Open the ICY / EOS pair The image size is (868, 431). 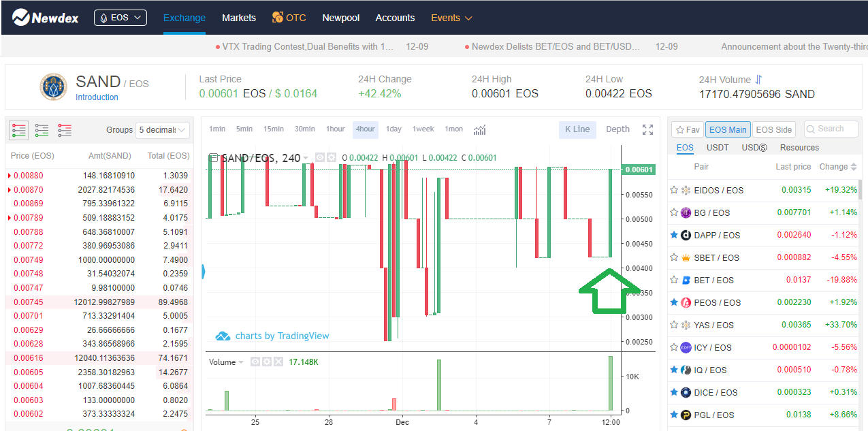pos(765,348)
